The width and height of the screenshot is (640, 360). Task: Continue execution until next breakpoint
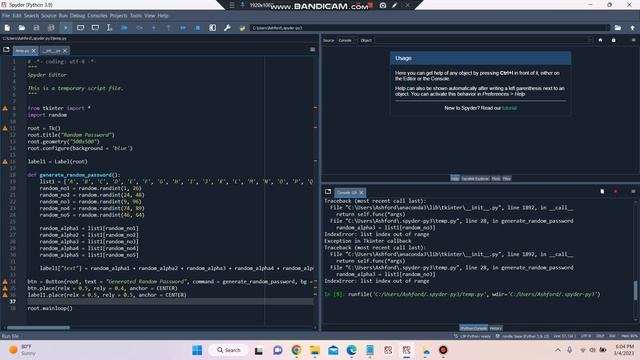(x=183, y=28)
